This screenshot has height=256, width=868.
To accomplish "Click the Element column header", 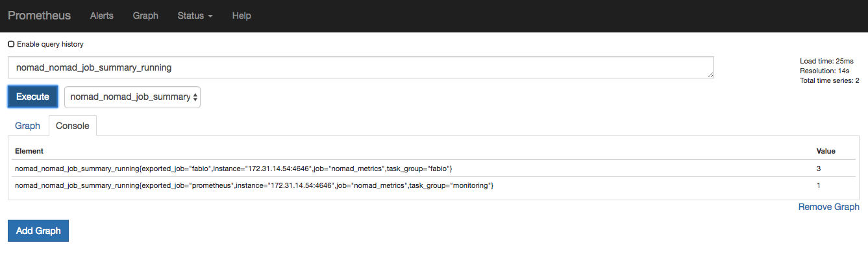I will point(29,151).
